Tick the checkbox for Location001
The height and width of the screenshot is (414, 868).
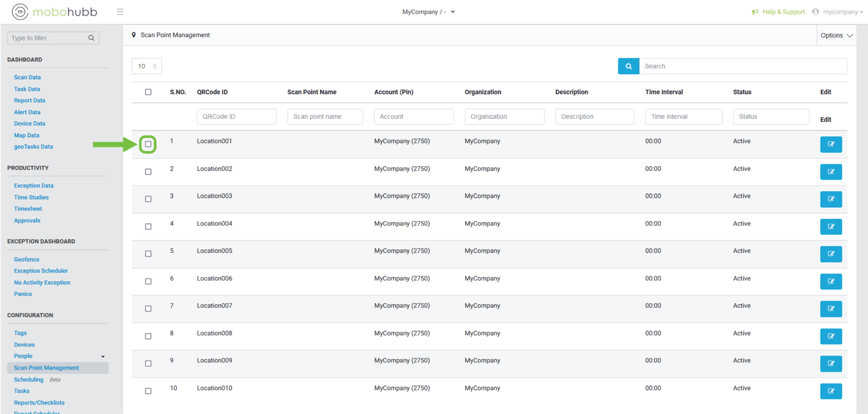pyautogui.click(x=148, y=144)
